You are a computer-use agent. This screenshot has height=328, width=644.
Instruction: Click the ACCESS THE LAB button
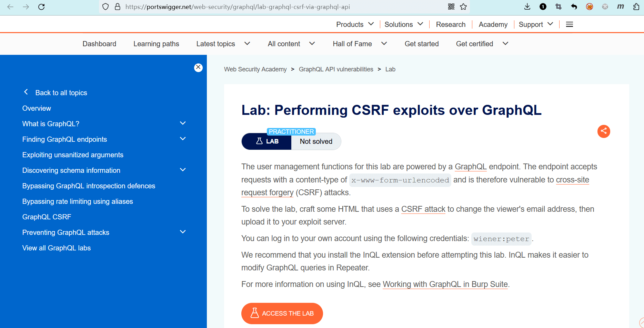[x=282, y=313]
